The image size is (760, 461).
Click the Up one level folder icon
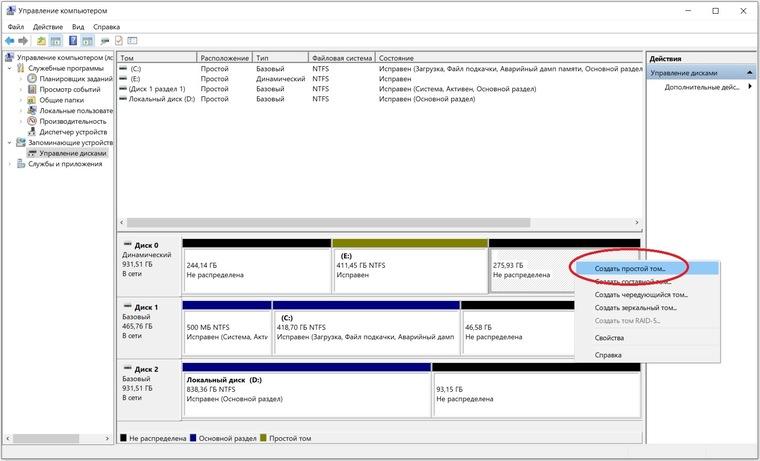point(41,41)
